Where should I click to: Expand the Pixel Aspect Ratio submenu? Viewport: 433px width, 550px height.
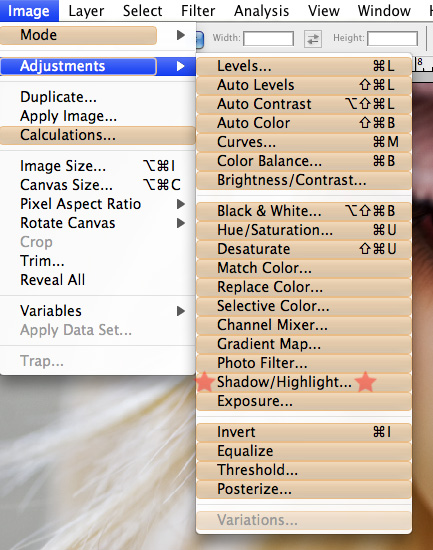98,204
